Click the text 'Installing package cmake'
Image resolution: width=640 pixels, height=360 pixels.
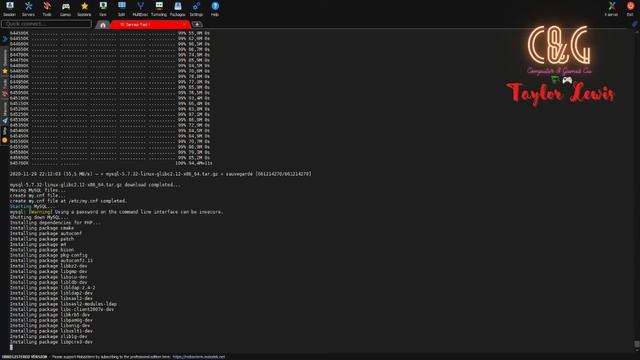tap(42, 228)
